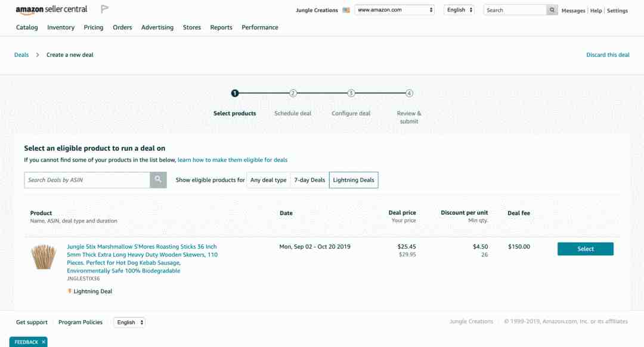
Task: Filter by Lightning Deals
Action: point(354,180)
